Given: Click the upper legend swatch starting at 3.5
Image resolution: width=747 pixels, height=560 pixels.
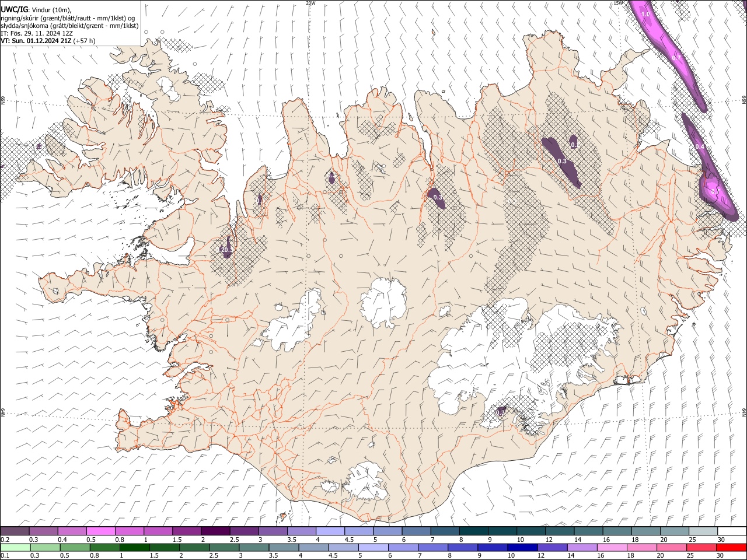Looking at the screenshot, I should click(x=302, y=531).
